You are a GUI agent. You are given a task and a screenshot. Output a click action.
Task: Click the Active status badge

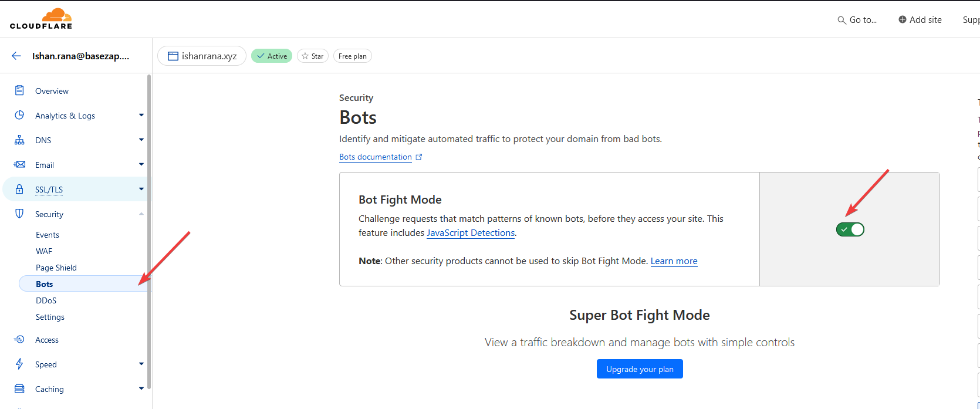271,55
